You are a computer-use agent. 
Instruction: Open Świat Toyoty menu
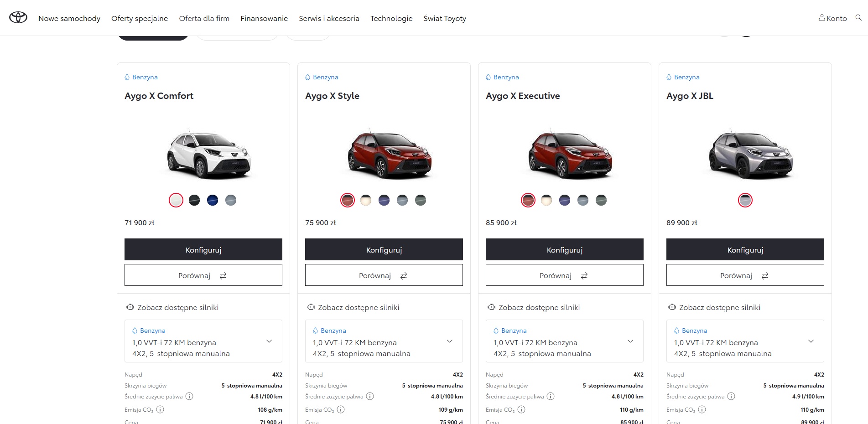445,18
